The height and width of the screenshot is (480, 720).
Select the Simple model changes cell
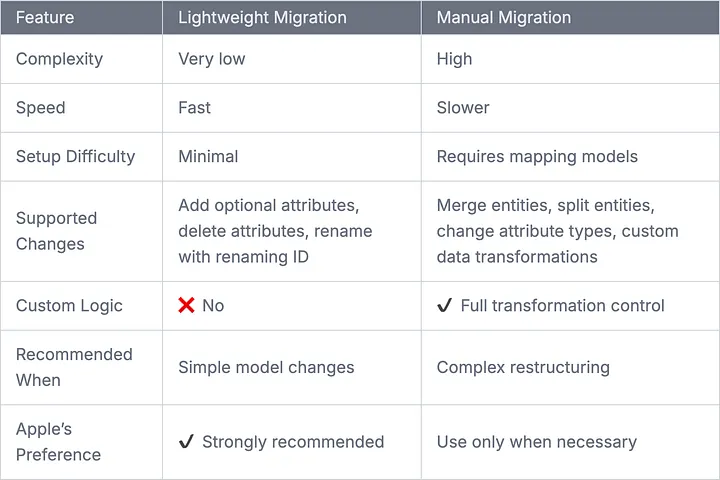coord(266,367)
